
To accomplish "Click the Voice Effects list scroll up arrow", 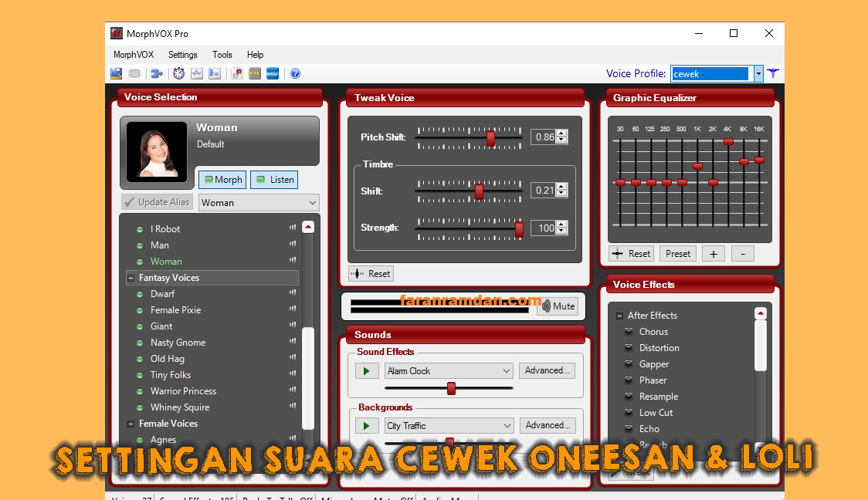I will (x=761, y=313).
